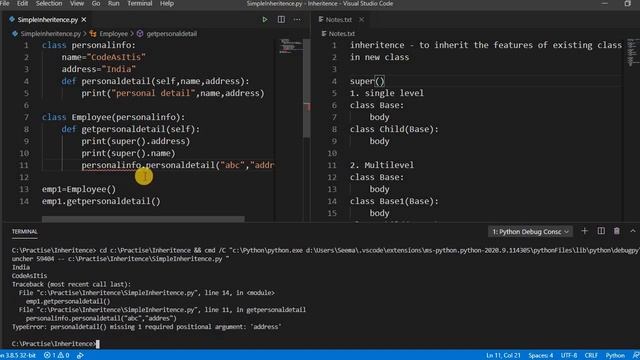This screenshot has height=360, width=640.
Task: Open the Run menu
Action: (x=113, y=4)
